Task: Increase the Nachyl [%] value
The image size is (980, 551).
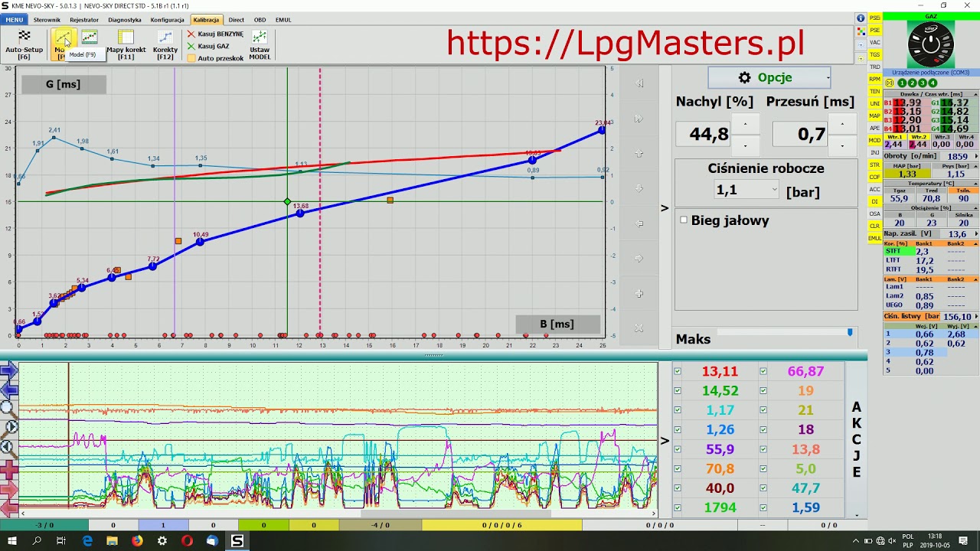Action: (x=745, y=123)
